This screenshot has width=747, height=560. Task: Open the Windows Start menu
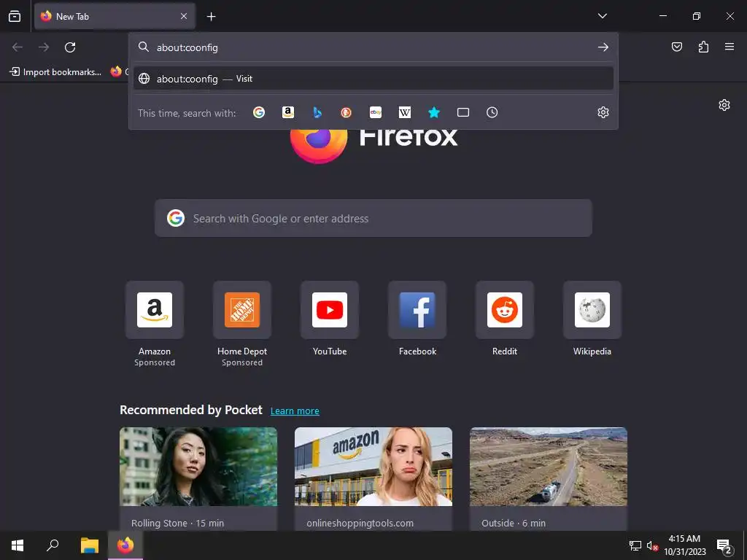[18, 545]
